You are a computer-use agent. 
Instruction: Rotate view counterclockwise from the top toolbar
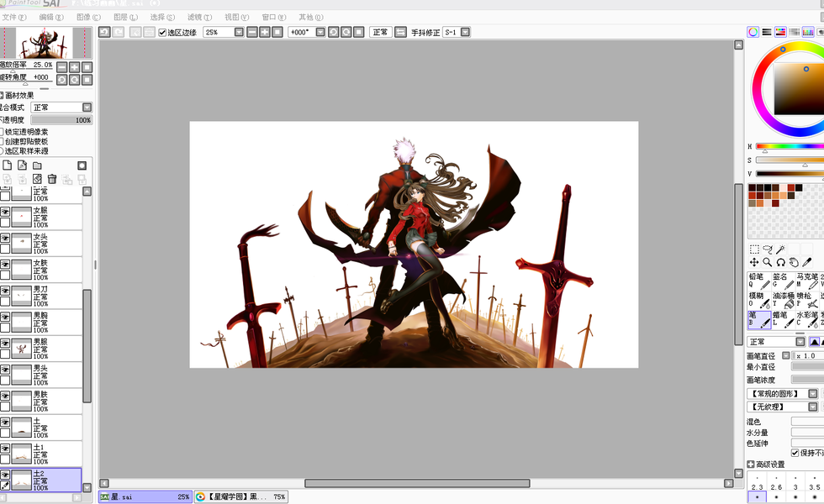coord(334,32)
